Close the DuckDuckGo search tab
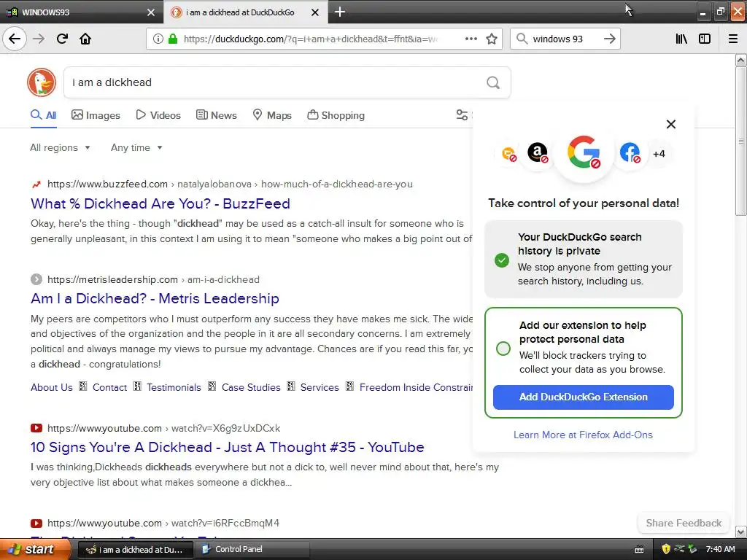Viewport: 747px width, 560px height. point(315,12)
